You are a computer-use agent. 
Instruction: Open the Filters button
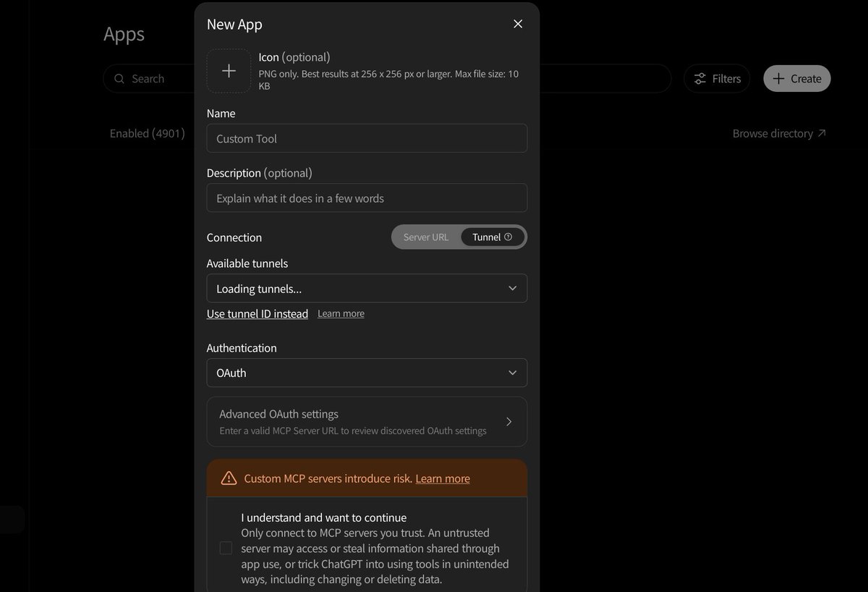[717, 78]
